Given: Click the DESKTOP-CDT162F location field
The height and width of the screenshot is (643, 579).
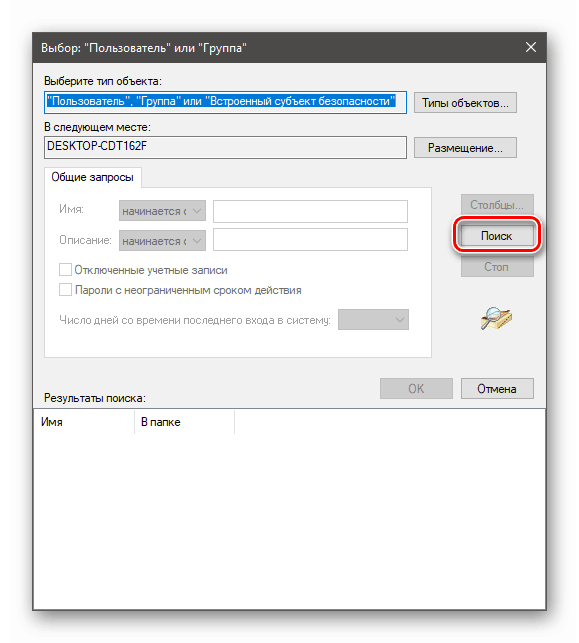Looking at the screenshot, I should click(225, 147).
